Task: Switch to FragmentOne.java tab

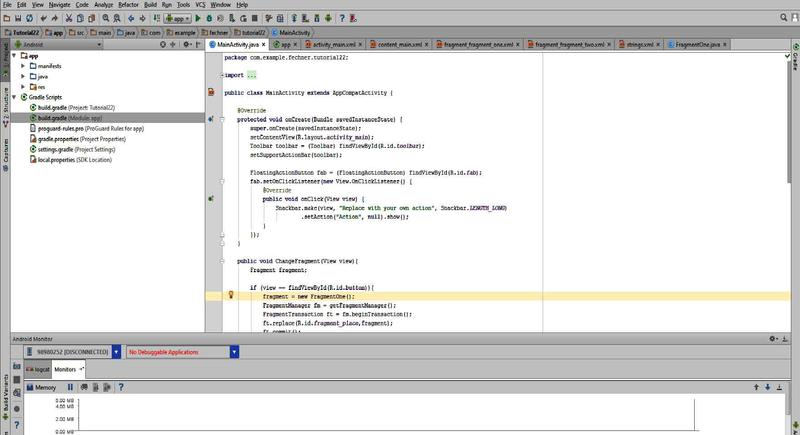Action: pyautogui.click(x=697, y=45)
